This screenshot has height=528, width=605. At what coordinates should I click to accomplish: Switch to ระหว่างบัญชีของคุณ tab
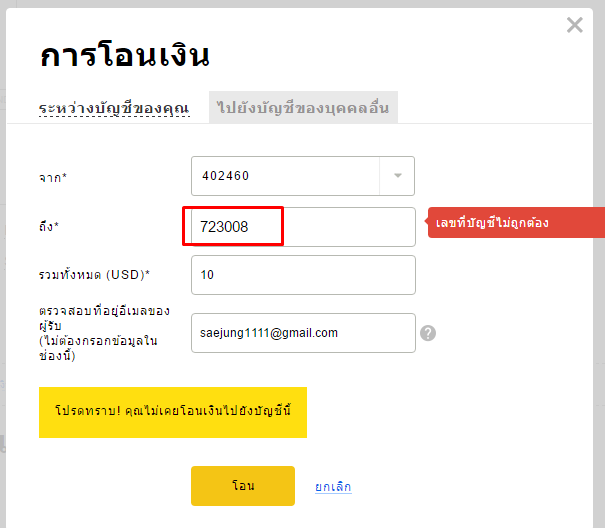[x=114, y=108]
